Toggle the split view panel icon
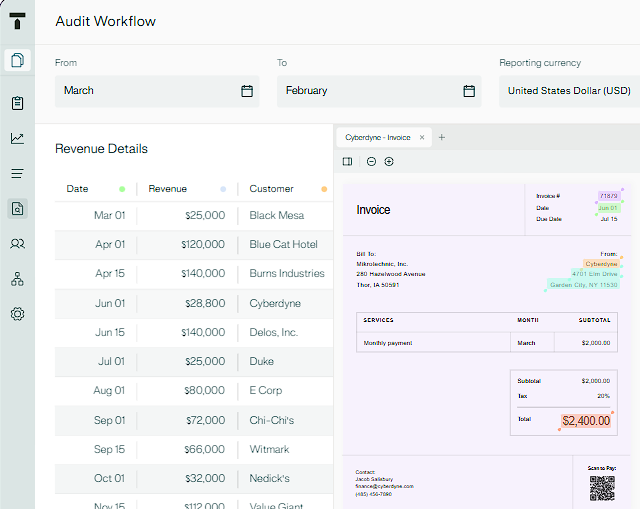Viewport: 641px width, 509px height. tap(347, 161)
